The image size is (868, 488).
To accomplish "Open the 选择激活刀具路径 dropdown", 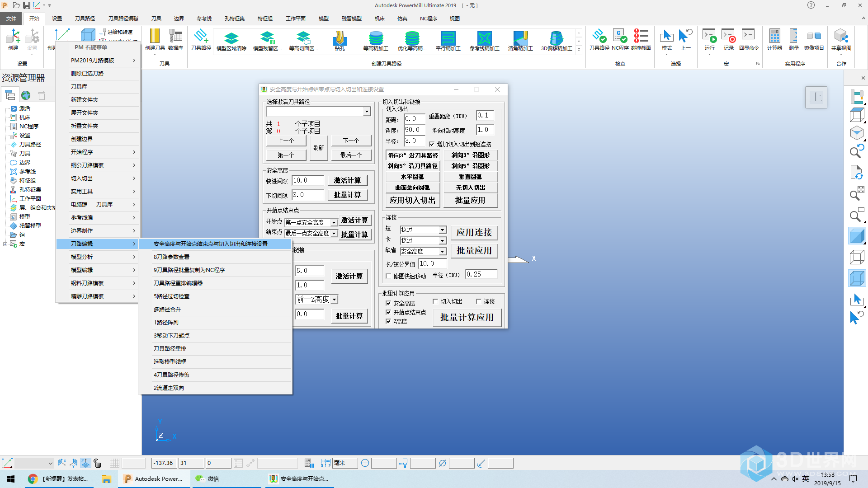I will pyautogui.click(x=367, y=112).
